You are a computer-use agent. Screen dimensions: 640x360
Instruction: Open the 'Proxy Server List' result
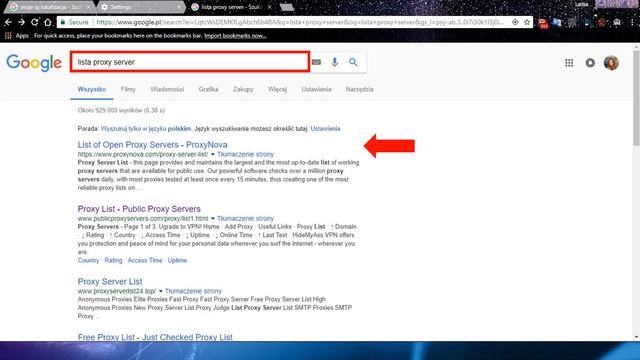coord(110,281)
